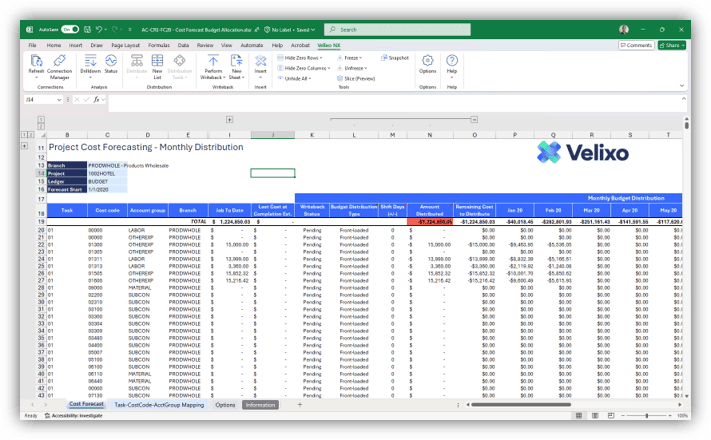Click the Velixo Insert icon
The height and width of the screenshot is (440, 711).
pyautogui.click(x=260, y=61)
